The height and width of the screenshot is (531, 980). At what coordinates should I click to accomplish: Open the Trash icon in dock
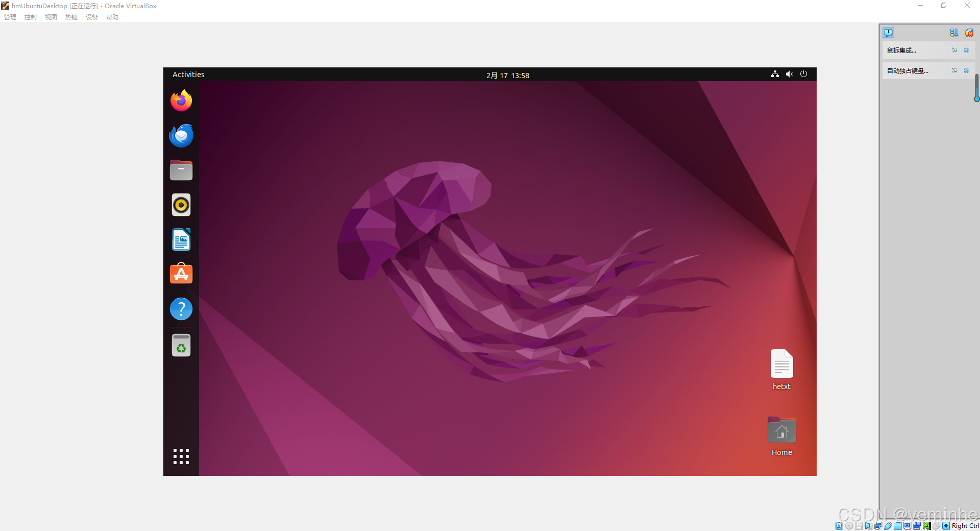(x=181, y=345)
